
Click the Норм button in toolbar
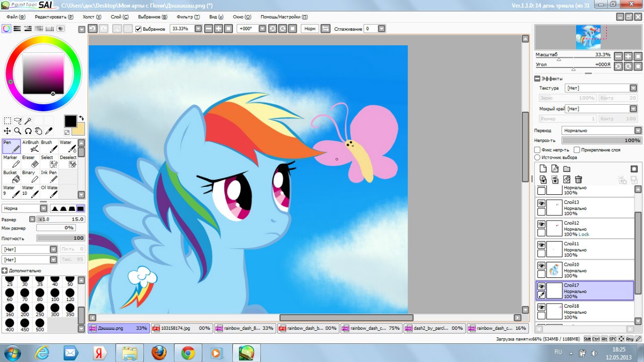[310, 29]
